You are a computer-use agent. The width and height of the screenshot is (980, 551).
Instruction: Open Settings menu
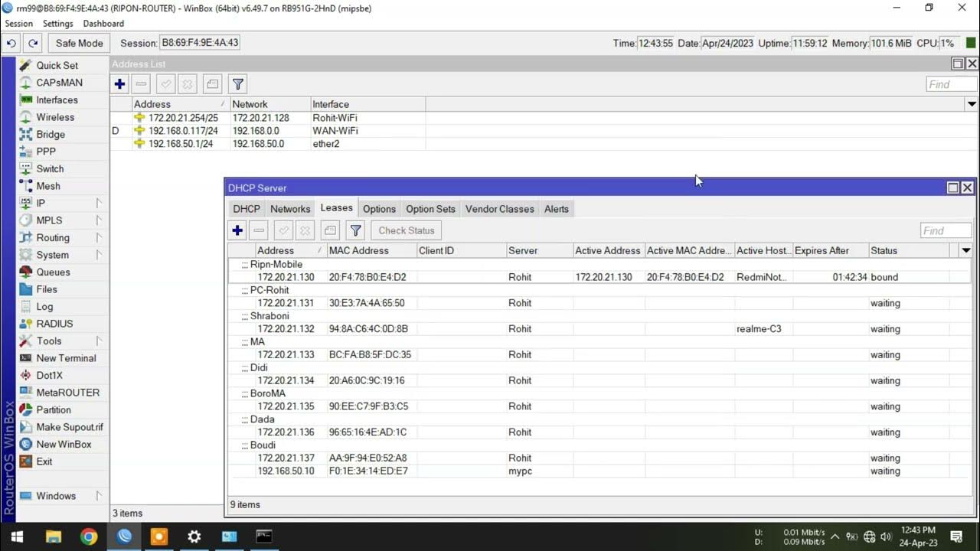pos(58,24)
